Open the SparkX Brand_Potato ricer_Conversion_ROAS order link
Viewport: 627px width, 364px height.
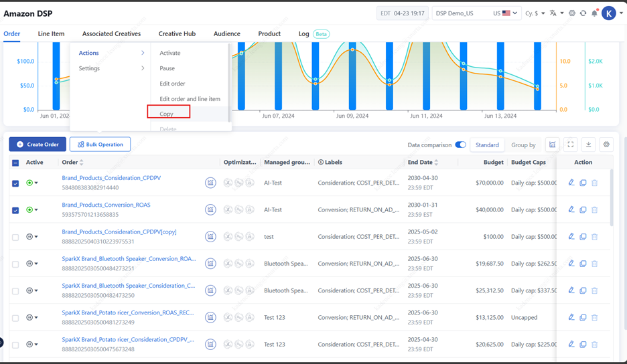pyautogui.click(x=128, y=312)
